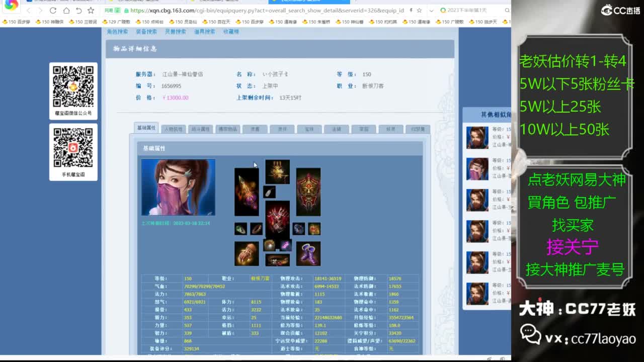The height and width of the screenshot is (362, 644).
Task: Click the 断恨刀客 class value in header
Action: [373, 86]
